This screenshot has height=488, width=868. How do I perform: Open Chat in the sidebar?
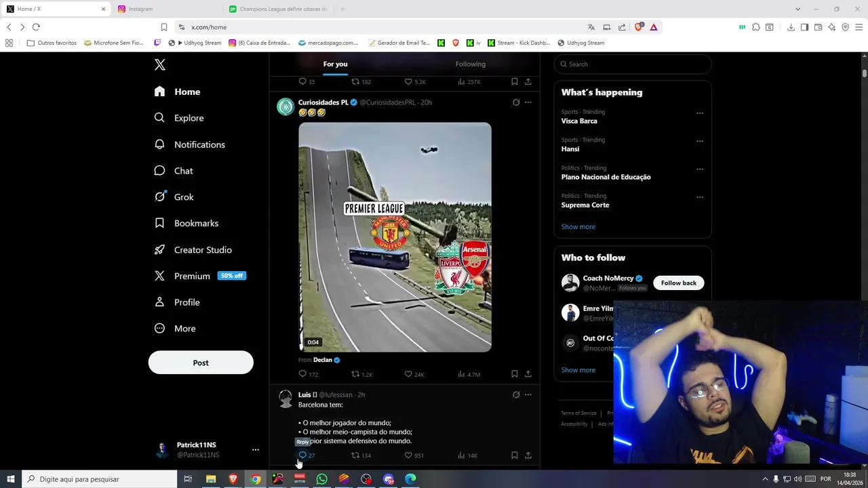point(174,171)
